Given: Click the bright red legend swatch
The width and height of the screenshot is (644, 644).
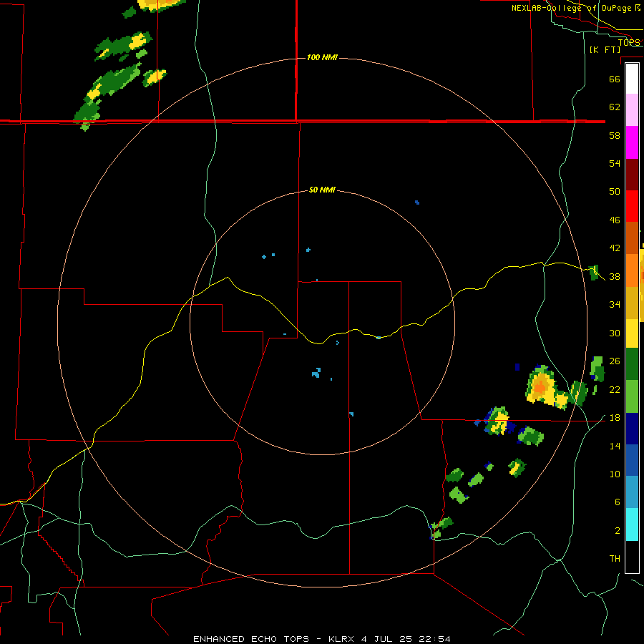Looking at the screenshot, I should click(632, 206).
